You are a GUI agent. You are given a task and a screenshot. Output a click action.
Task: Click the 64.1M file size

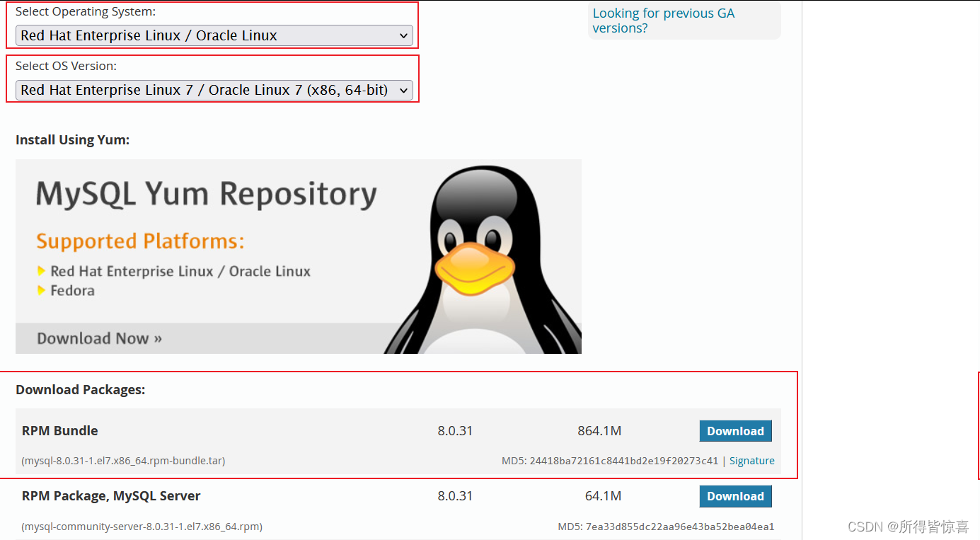[x=603, y=496]
